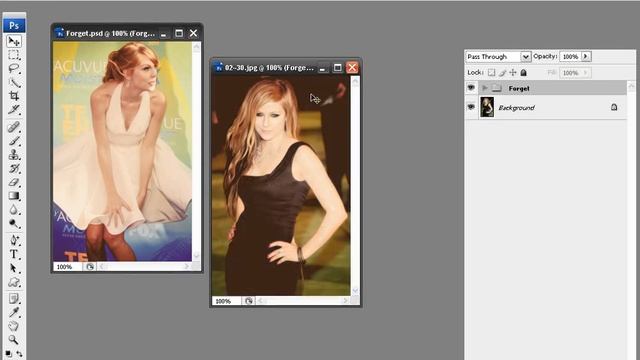Screen dimensions: 640x360
Task: Click the Fill 100% input field
Action: [x=570, y=73]
